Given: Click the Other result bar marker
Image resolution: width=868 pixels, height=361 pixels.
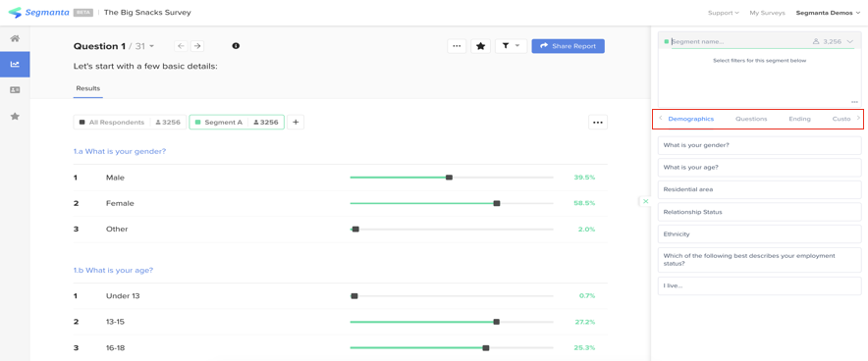Looking at the screenshot, I should [x=355, y=229].
